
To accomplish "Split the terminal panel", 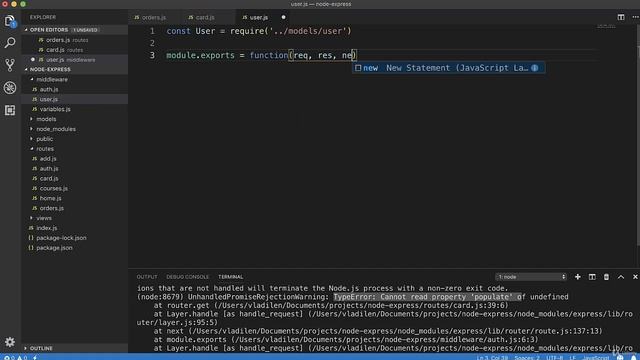I will pyautogui.click(x=592, y=277).
